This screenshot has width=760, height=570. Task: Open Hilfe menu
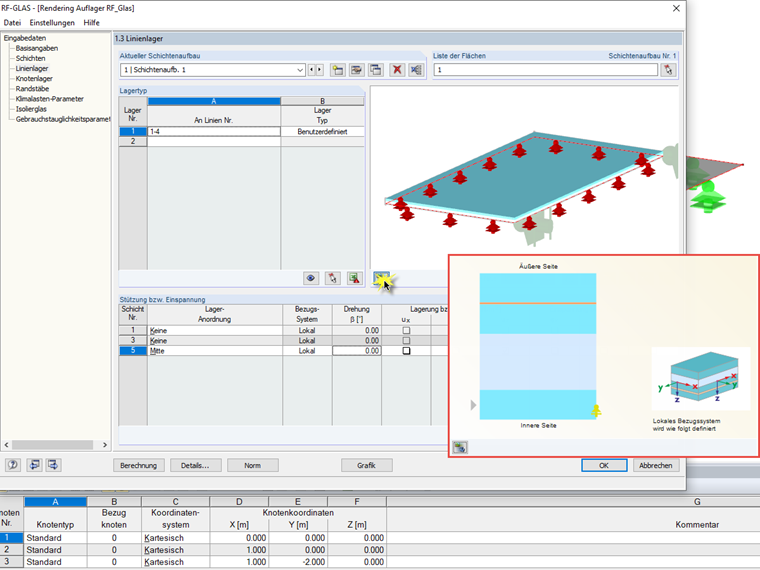(91, 23)
